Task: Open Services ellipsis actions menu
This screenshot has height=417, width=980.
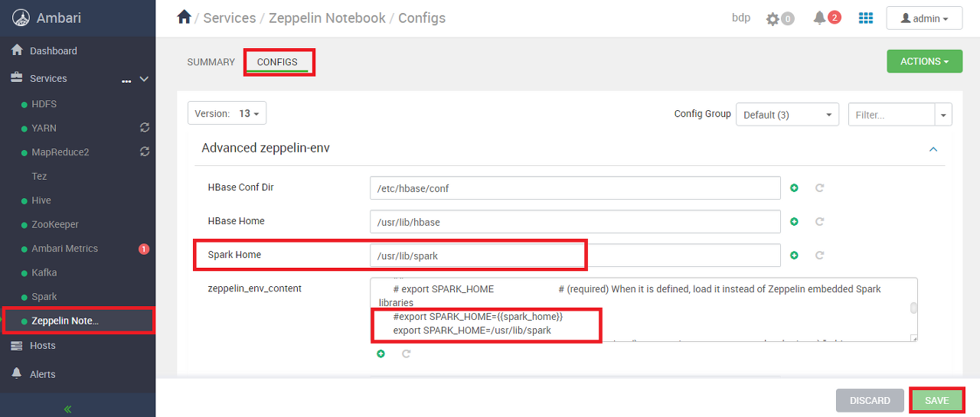Action: click(126, 80)
